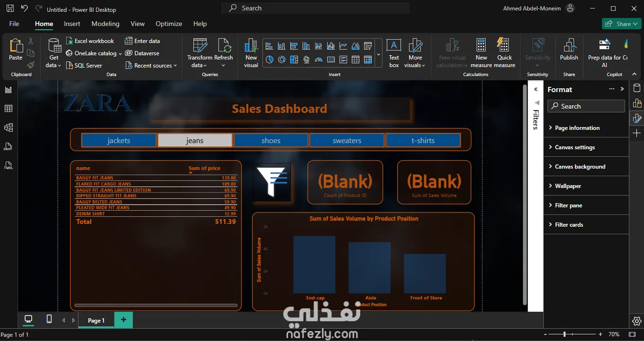Click the zoom level slider
The height and width of the screenshot is (341, 644).
click(x=572, y=334)
